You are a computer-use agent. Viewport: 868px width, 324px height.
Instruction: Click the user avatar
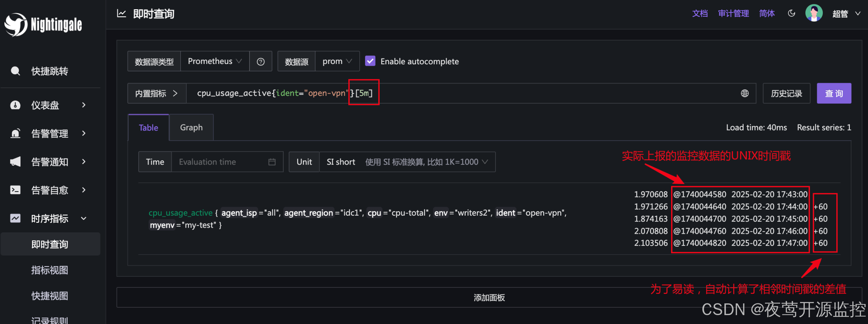tap(814, 13)
